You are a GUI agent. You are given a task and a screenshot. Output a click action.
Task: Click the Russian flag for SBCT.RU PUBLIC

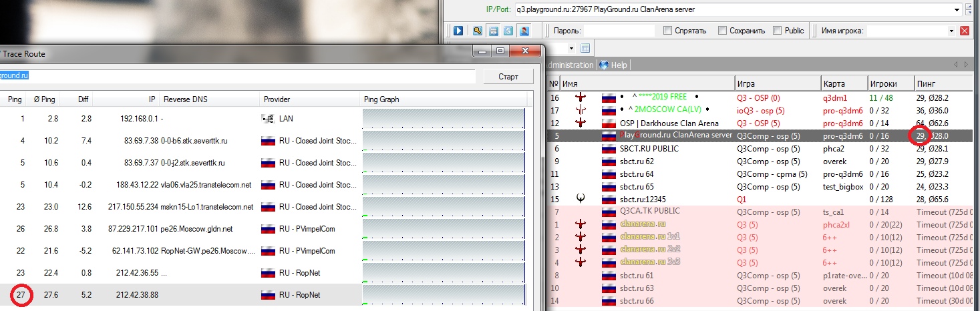point(608,148)
